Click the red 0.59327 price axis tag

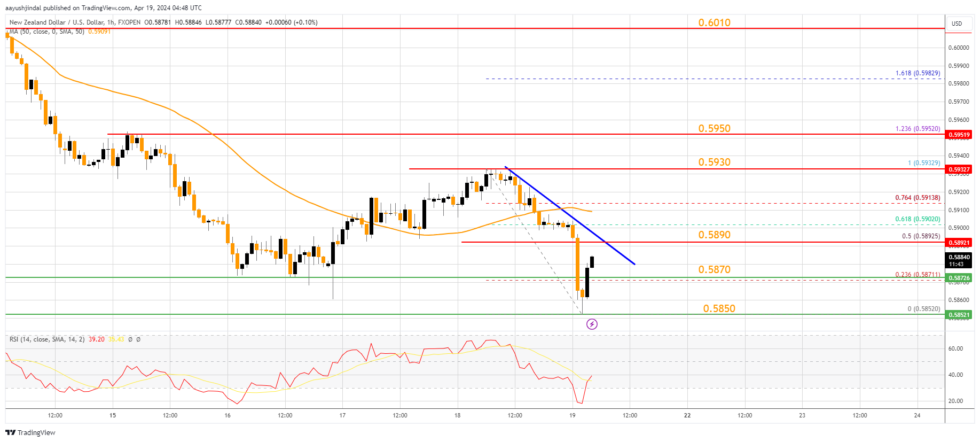(959, 169)
